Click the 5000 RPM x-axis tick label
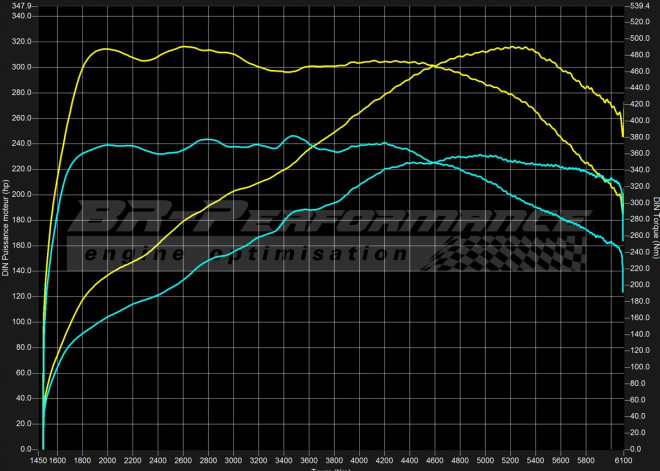Image resolution: width=660 pixels, height=471 pixels. (485, 461)
